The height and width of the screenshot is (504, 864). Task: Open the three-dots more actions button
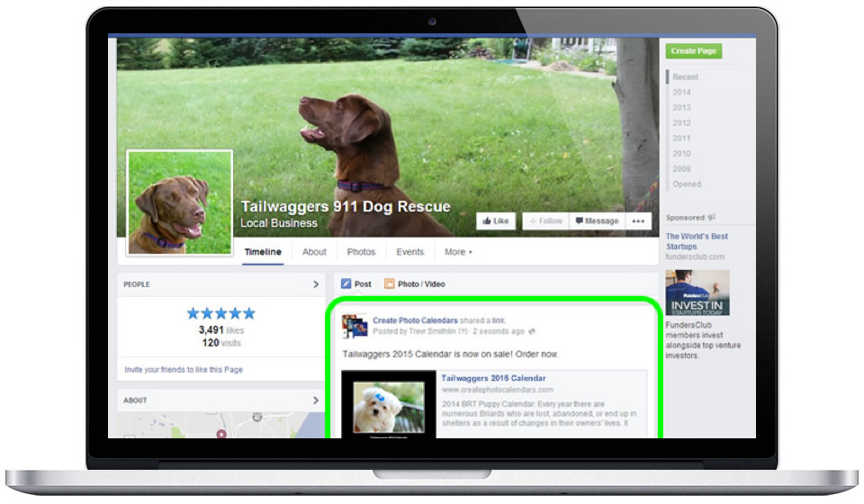(638, 220)
